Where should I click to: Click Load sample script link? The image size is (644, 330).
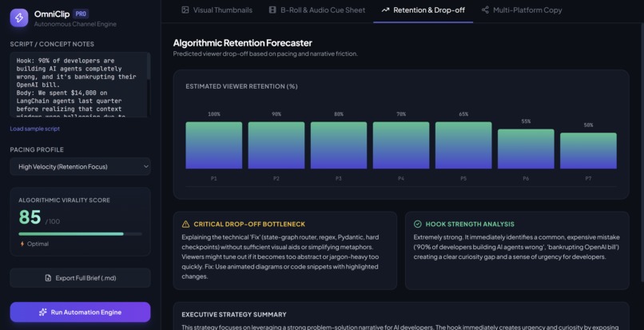[35, 129]
